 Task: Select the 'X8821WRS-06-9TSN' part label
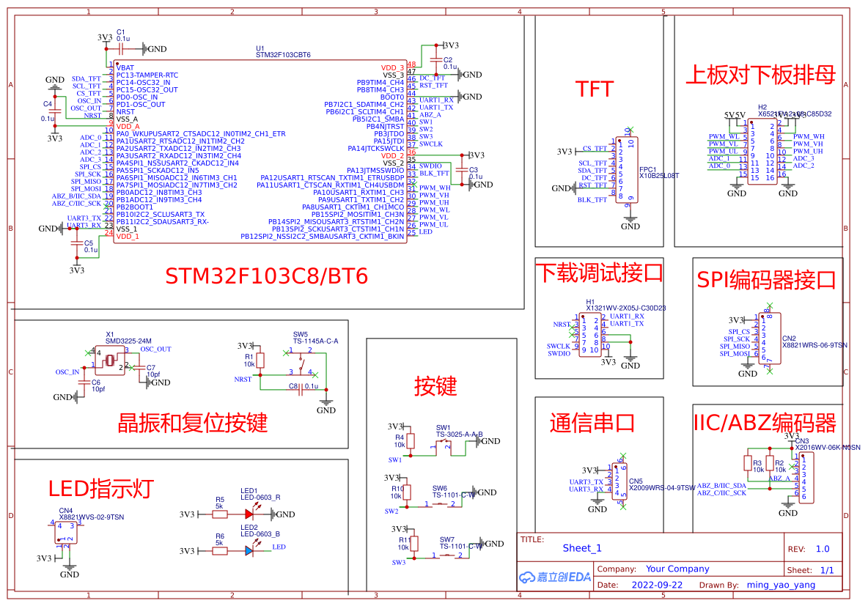pos(815,345)
